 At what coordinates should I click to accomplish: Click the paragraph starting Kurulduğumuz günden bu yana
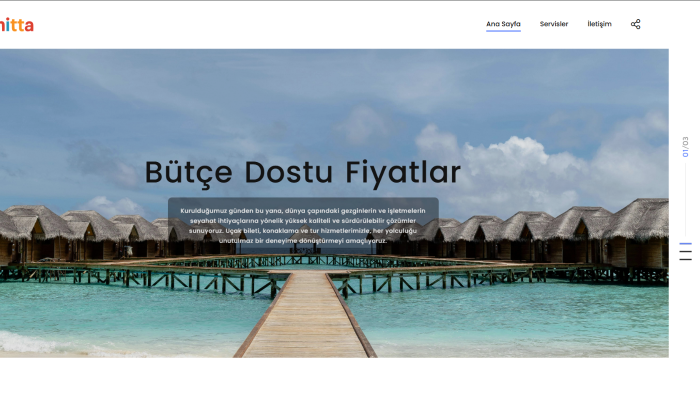point(303,226)
